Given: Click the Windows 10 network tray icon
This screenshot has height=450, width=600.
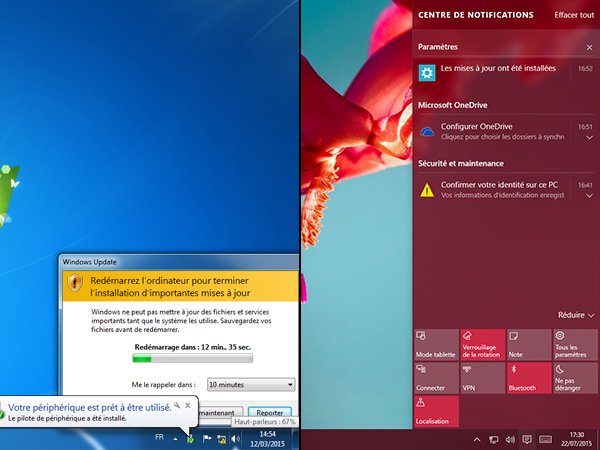Looking at the screenshot, I should click(494, 440).
